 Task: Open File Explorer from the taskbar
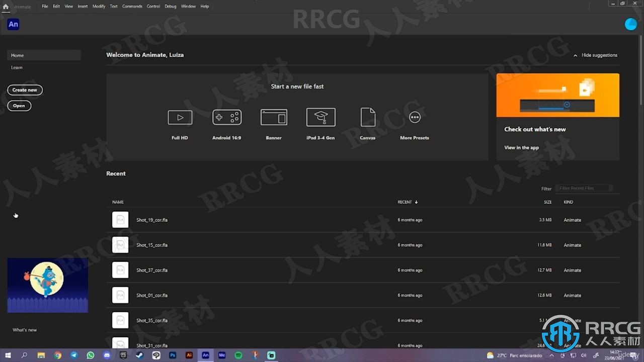[x=41, y=355]
